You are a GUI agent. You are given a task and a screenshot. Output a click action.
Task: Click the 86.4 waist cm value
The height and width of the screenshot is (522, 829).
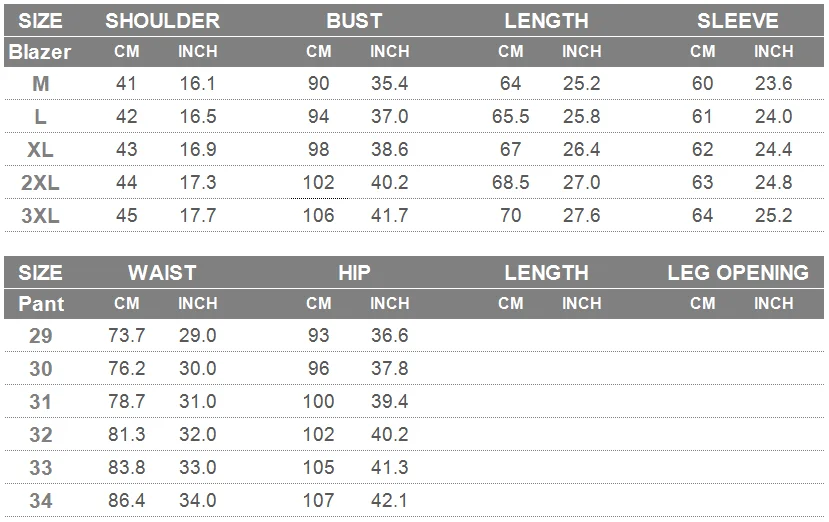(x=126, y=500)
